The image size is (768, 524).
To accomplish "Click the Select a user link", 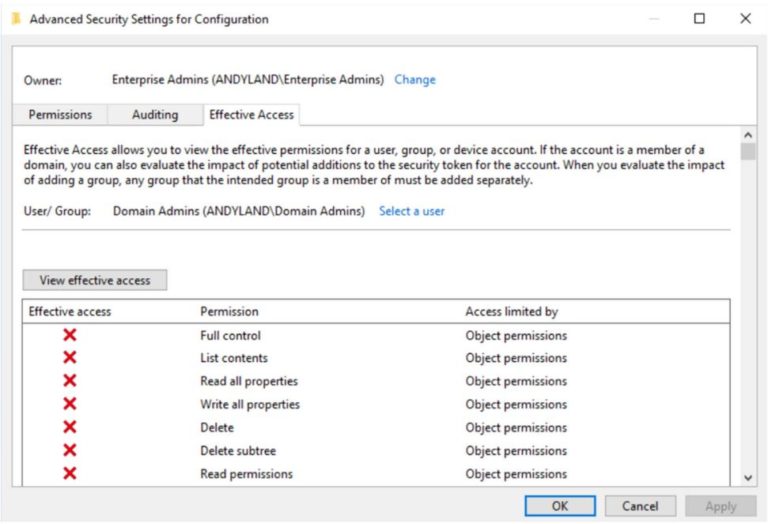I will click(x=411, y=211).
